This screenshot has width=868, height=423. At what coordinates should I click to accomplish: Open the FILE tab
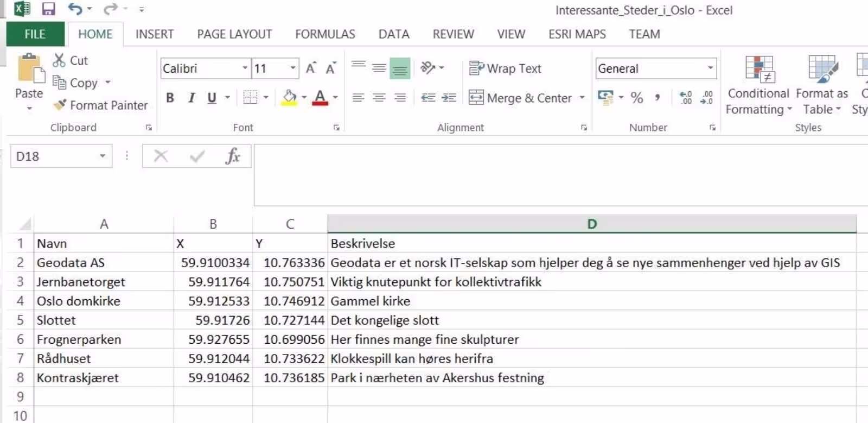coord(35,34)
